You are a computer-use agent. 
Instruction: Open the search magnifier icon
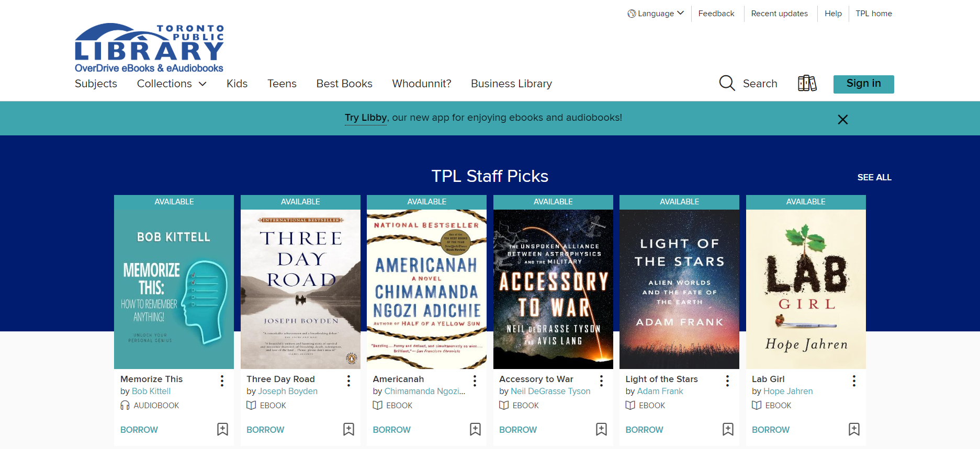[x=727, y=83]
